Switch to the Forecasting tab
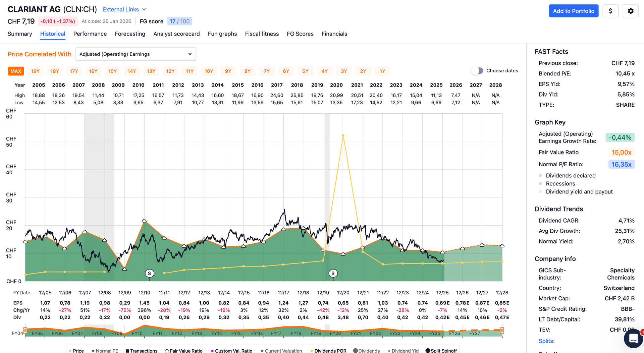 (x=130, y=34)
